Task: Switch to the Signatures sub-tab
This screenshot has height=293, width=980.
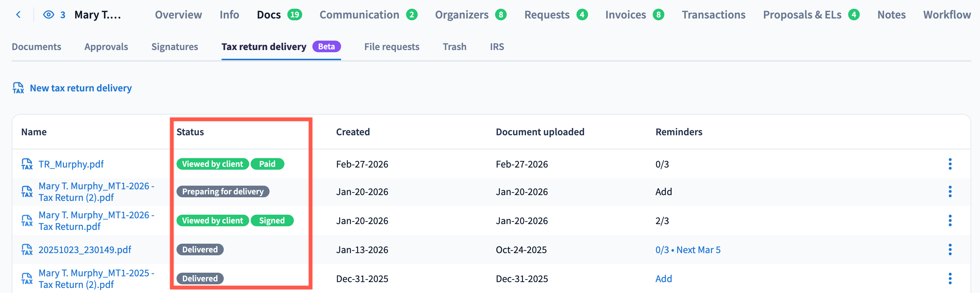Action: click(x=175, y=47)
